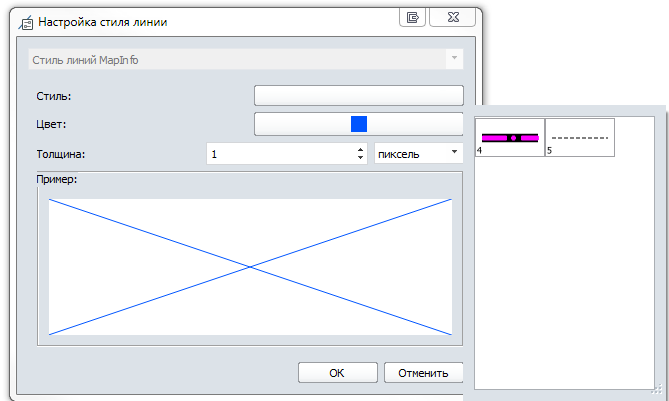Click the arrow of the MapInfo style list

455,60
